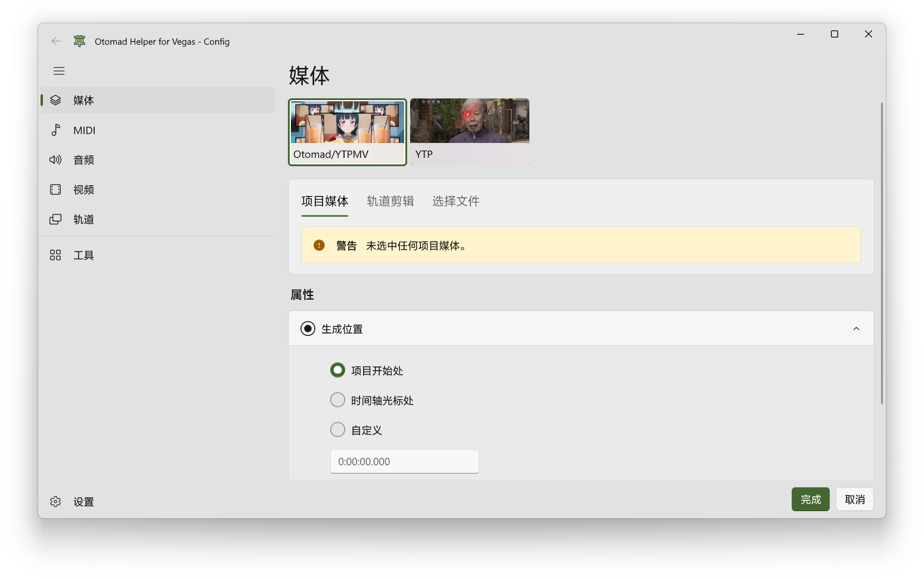The image size is (924, 579).
Task: Go to the 工具 page label
Action: tap(83, 255)
